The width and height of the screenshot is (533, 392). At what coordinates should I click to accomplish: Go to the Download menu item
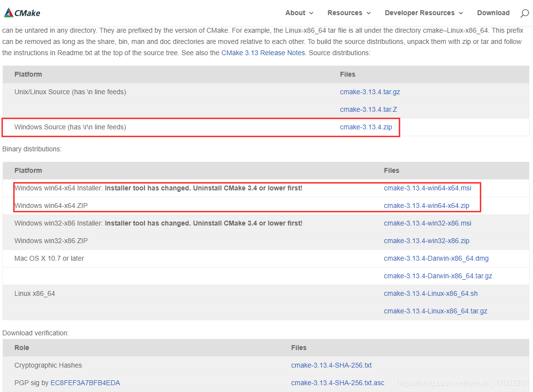pos(493,13)
